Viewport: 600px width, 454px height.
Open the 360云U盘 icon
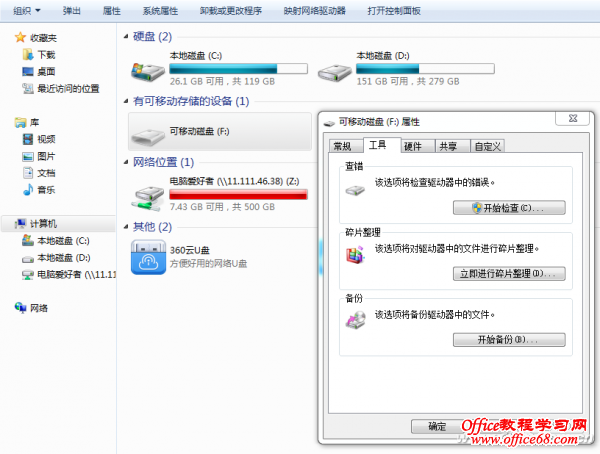(148, 257)
